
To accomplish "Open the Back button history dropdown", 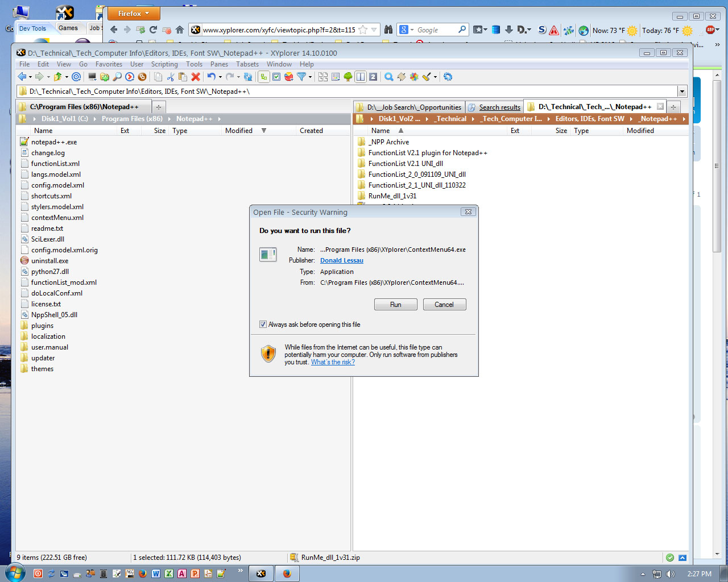I will pos(30,78).
